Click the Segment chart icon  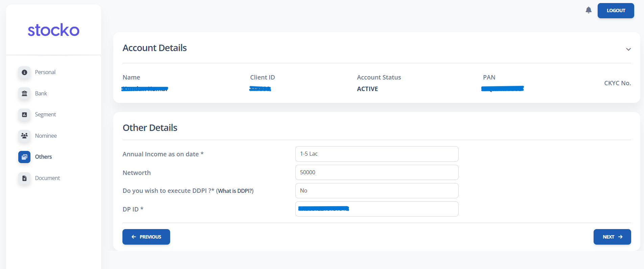click(x=24, y=115)
